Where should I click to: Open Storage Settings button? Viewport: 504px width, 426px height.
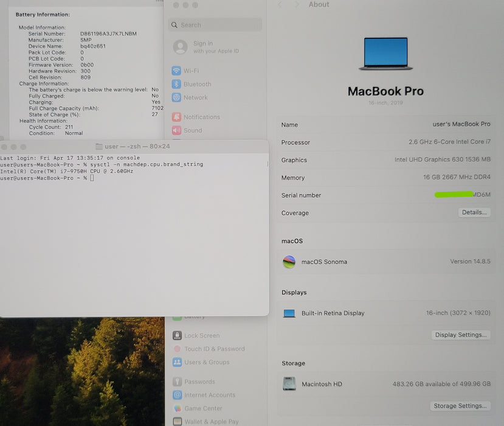[460, 406]
